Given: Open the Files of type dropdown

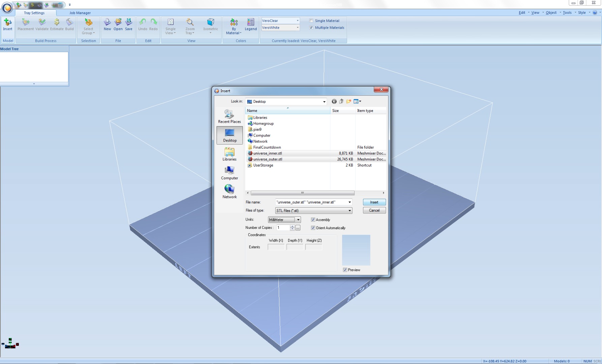Looking at the screenshot, I should (350, 211).
